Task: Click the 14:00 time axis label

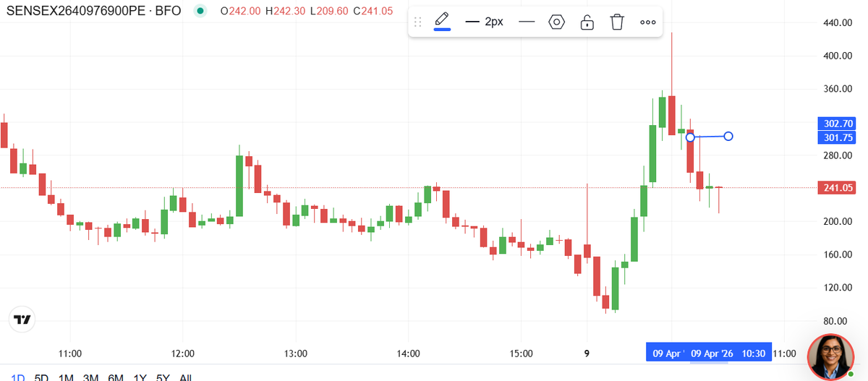Action: 409,354
